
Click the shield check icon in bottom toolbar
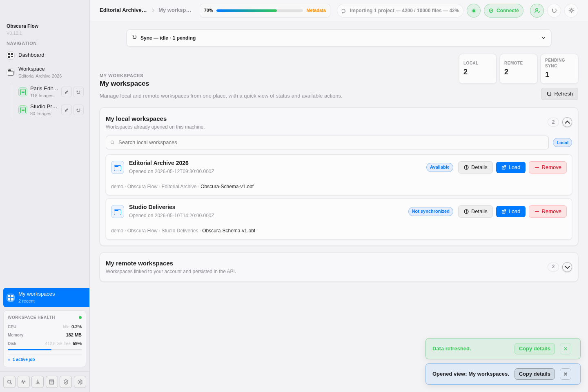(66, 382)
